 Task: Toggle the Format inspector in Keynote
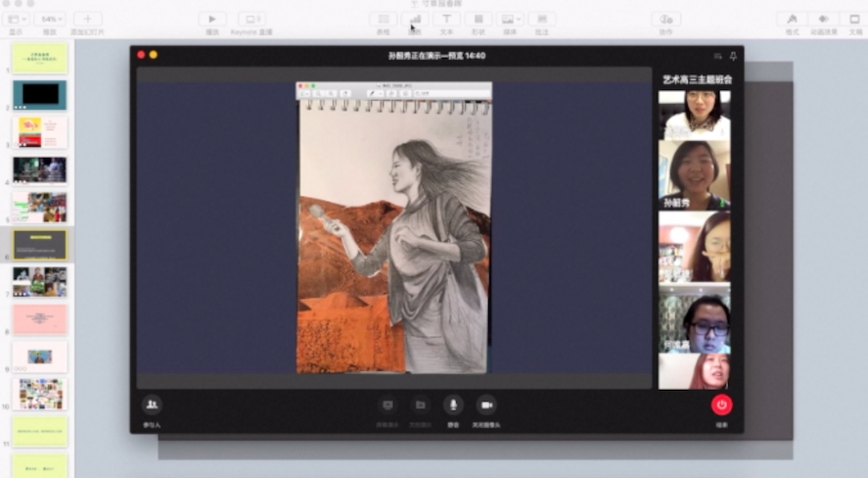click(793, 19)
